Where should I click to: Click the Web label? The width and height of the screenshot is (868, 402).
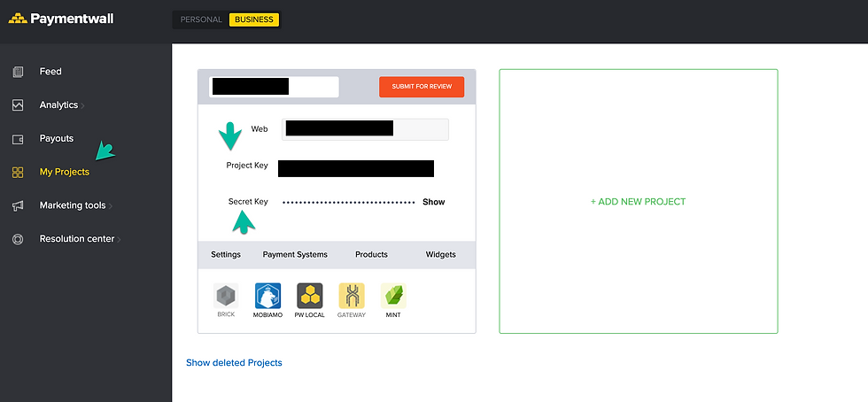(x=260, y=128)
